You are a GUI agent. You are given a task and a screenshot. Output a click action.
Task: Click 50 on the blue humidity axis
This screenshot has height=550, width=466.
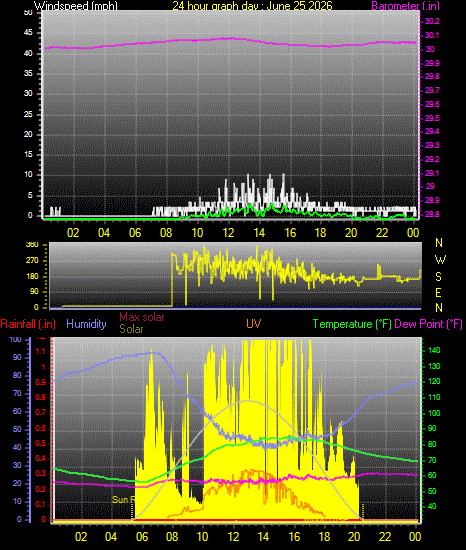tap(17, 429)
